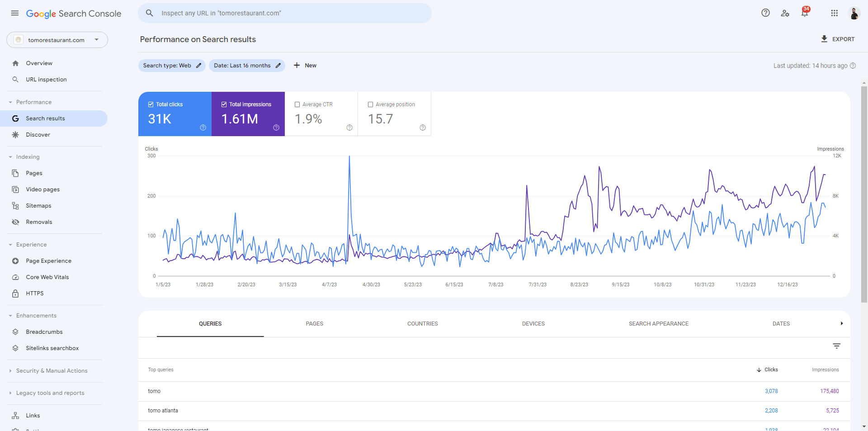
Task: Uncheck the Total clicks metric
Action: click(151, 104)
